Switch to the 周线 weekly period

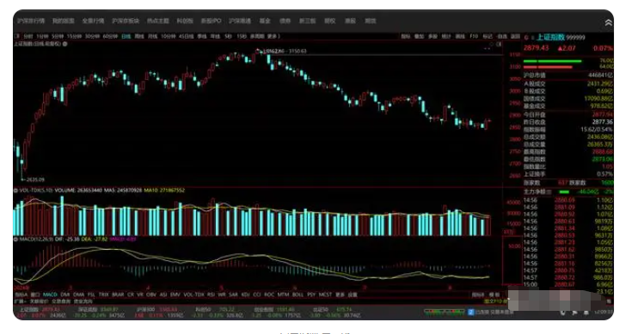pyautogui.click(x=139, y=37)
